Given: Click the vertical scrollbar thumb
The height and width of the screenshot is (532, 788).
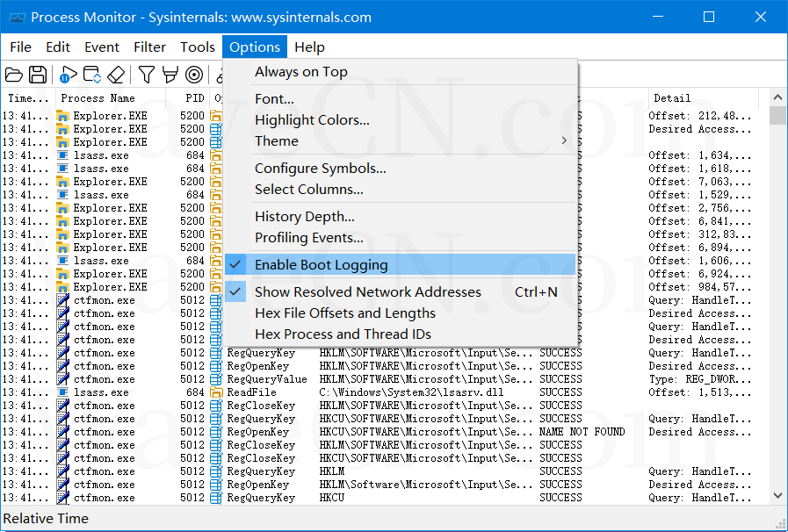Looking at the screenshot, I should (x=778, y=115).
